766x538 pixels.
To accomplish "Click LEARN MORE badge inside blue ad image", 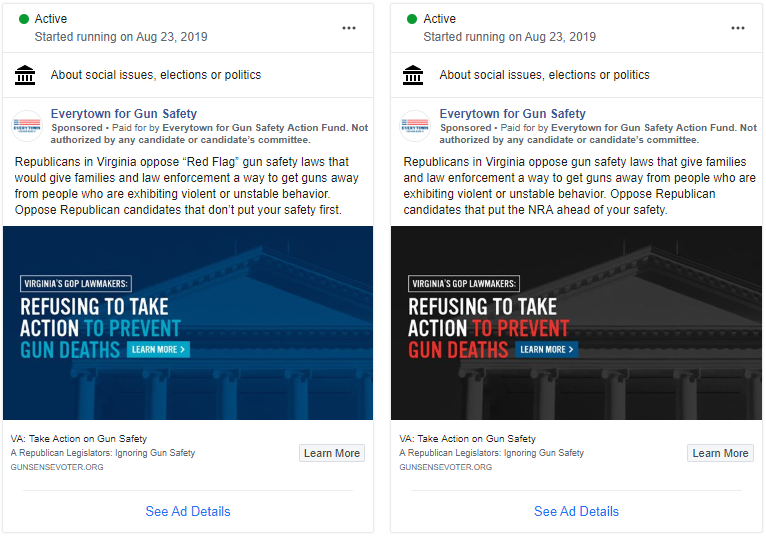I will (x=158, y=349).
